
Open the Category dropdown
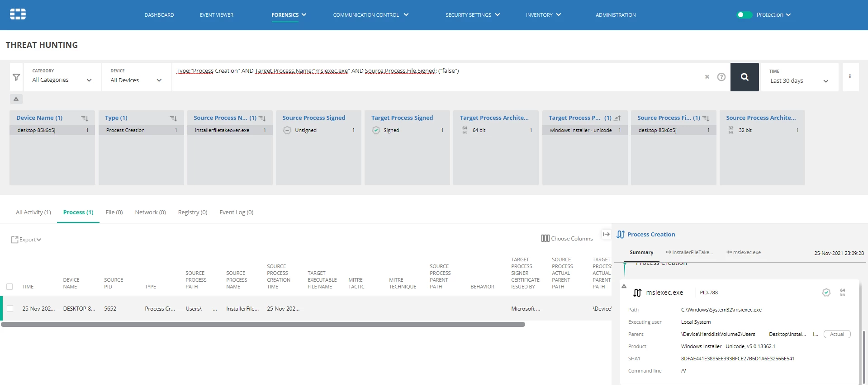pos(62,77)
